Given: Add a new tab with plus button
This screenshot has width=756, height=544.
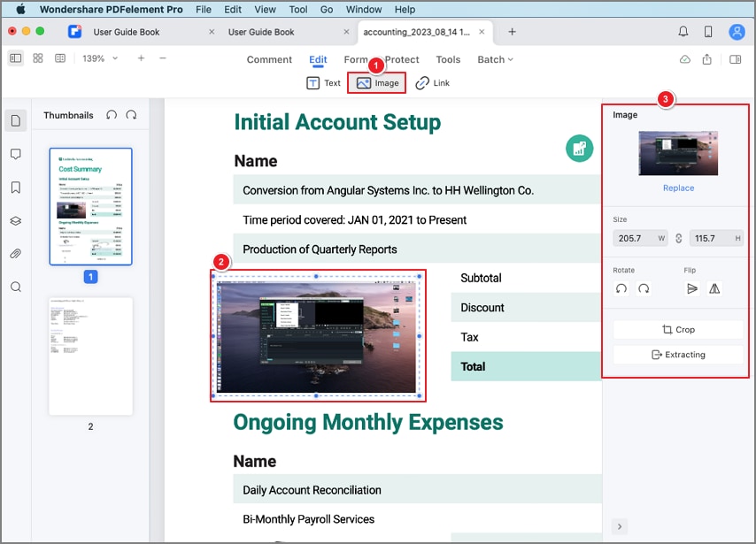Looking at the screenshot, I should (x=512, y=32).
